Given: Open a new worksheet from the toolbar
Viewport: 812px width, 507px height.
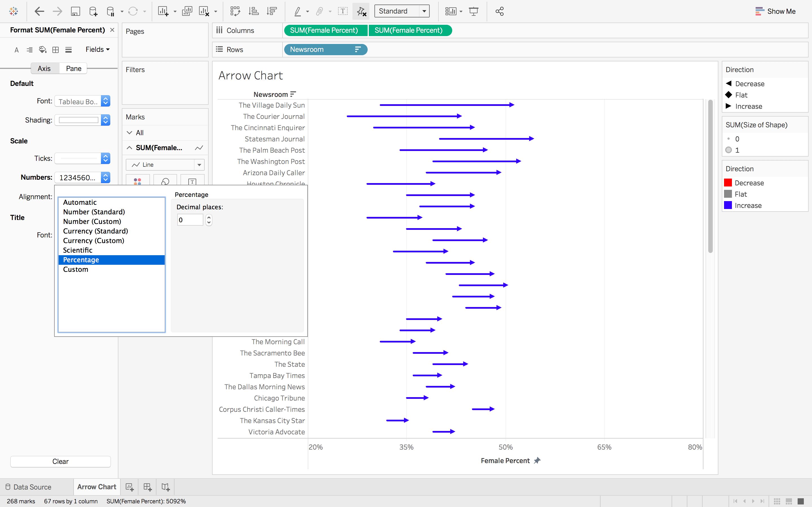Looking at the screenshot, I should click(x=164, y=11).
